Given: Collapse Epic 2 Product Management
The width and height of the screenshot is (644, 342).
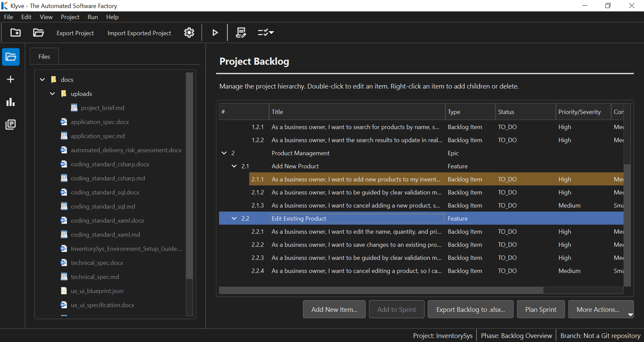Looking at the screenshot, I should tap(224, 153).
